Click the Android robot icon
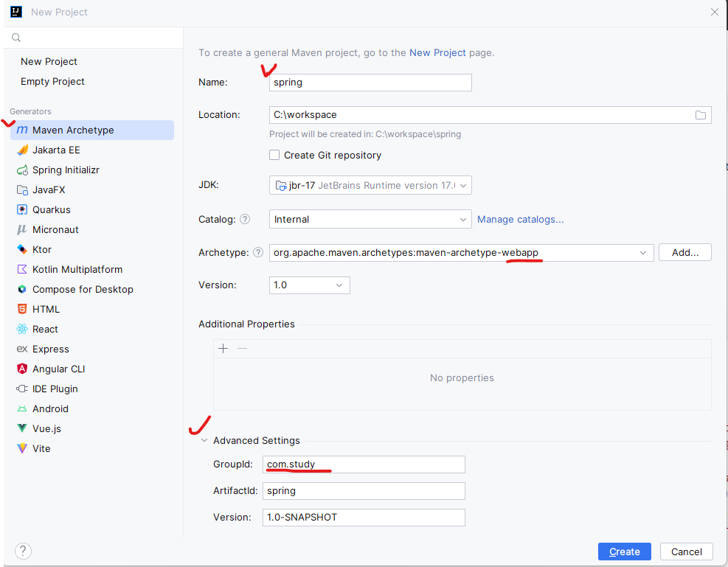The image size is (728, 567). pyautogui.click(x=22, y=408)
